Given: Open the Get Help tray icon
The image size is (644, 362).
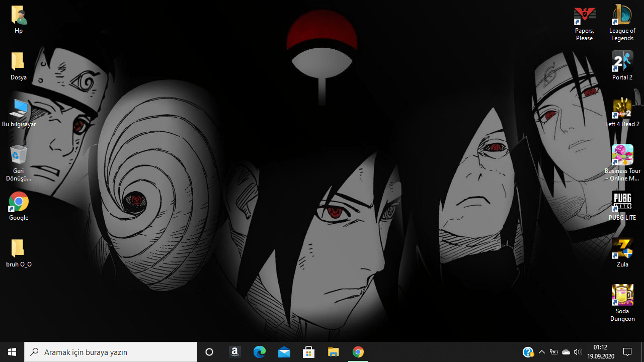Looking at the screenshot, I should point(528,352).
